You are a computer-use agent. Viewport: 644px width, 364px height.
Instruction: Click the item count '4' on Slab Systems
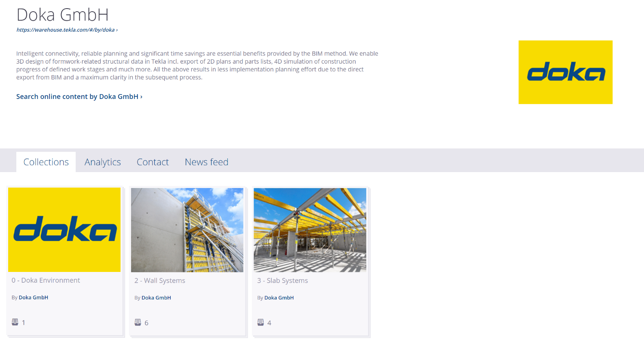[269, 323]
